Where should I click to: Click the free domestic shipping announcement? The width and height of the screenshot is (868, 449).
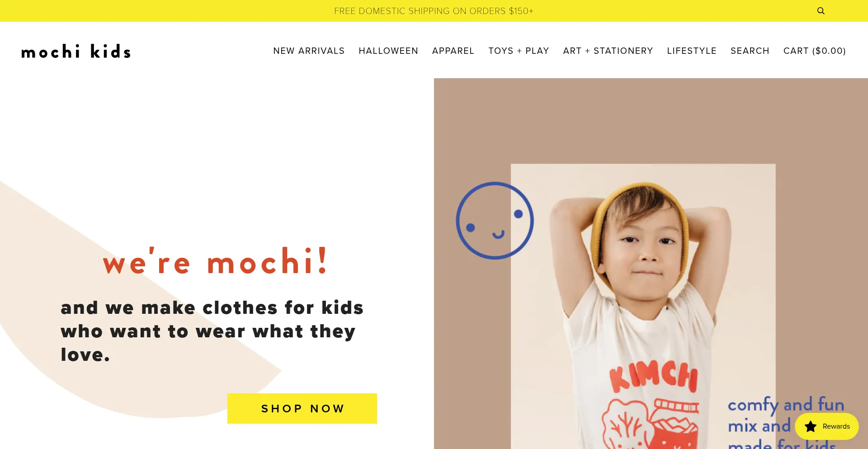pyautogui.click(x=434, y=11)
